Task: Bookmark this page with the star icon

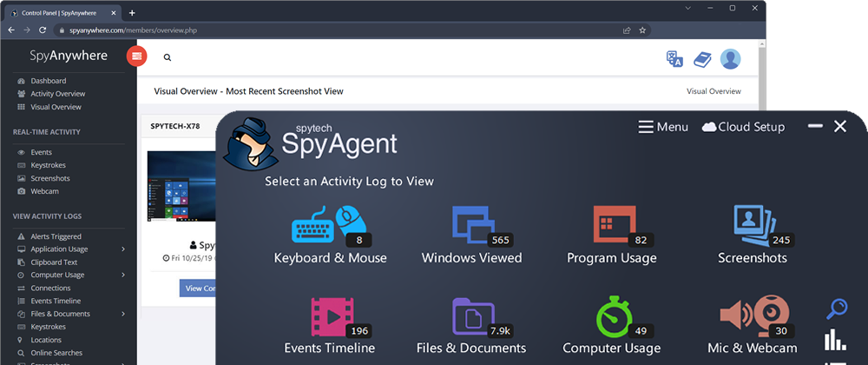Action: tap(642, 30)
